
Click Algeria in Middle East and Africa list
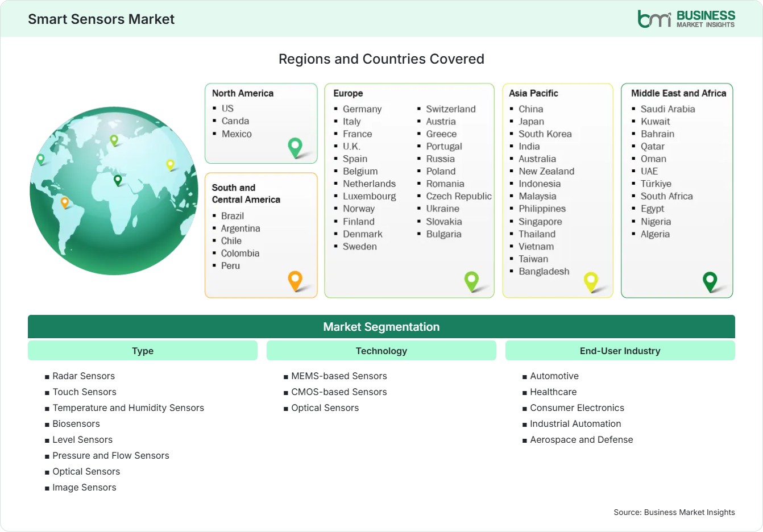(x=655, y=234)
